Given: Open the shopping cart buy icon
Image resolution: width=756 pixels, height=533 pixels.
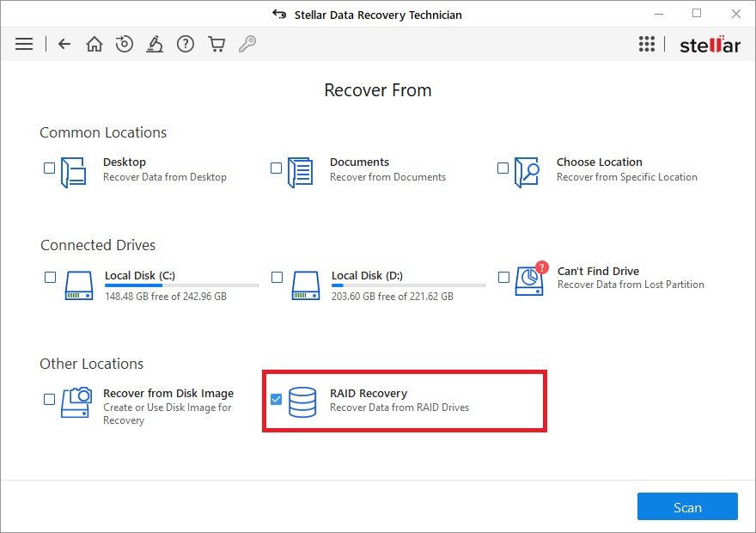Looking at the screenshot, I should coord(216,45).
